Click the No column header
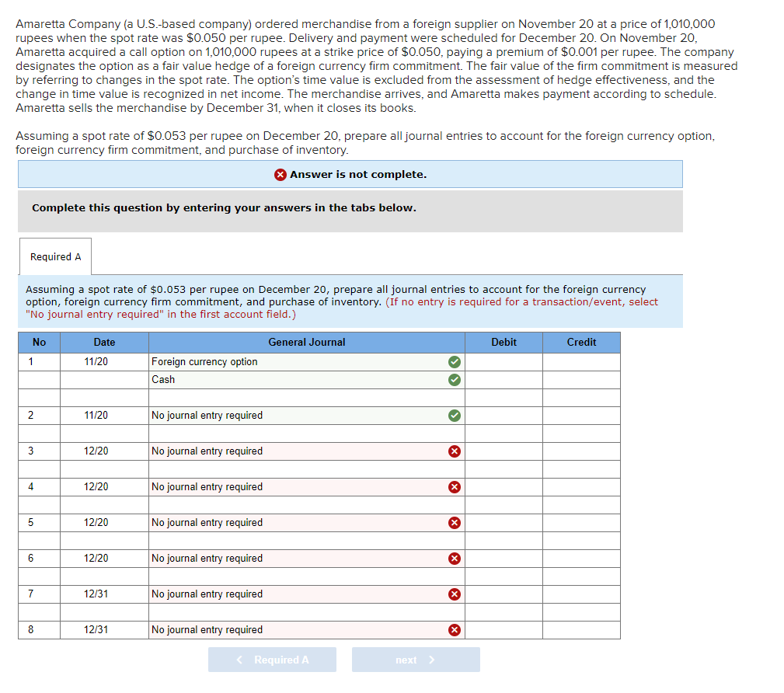 coord(39,343)
